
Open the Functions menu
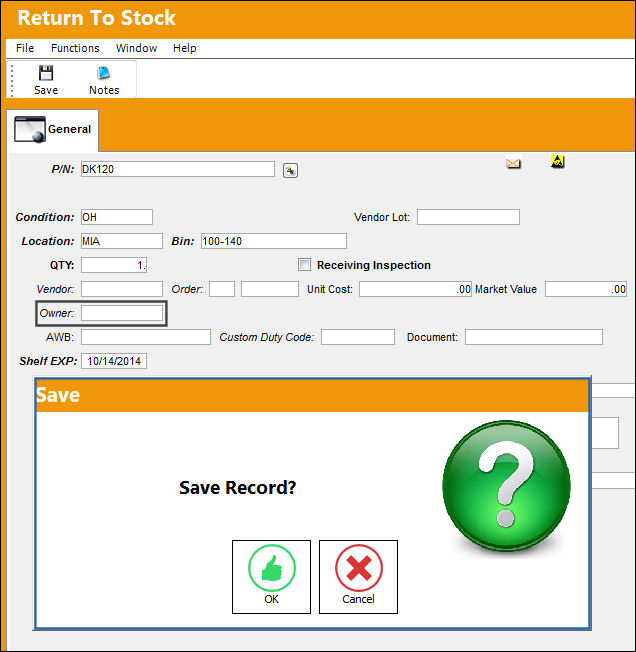pos(75,48)
